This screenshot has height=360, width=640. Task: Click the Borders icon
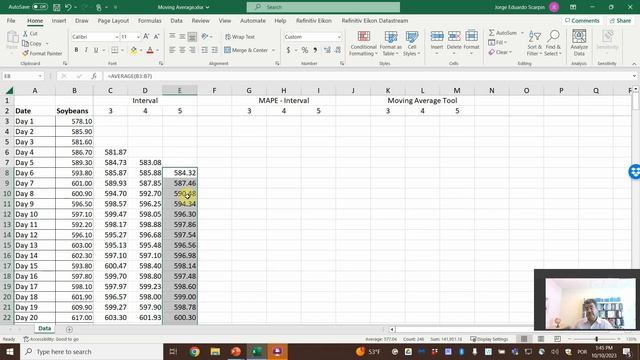[x=115, y=50]
